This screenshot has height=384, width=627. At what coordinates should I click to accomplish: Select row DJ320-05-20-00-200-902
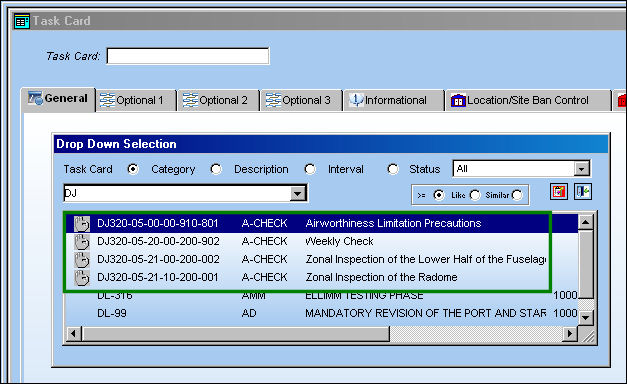pyautogui.click(x=322, y=242)
